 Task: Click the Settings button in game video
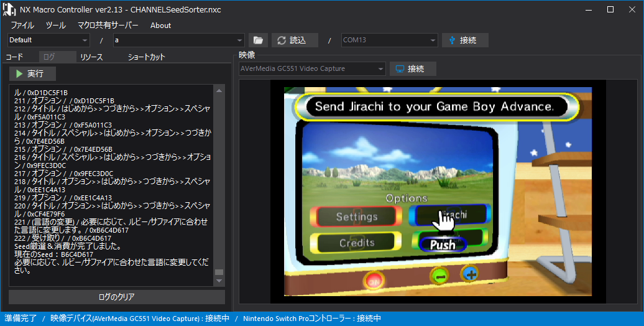[x=357, y=217]
